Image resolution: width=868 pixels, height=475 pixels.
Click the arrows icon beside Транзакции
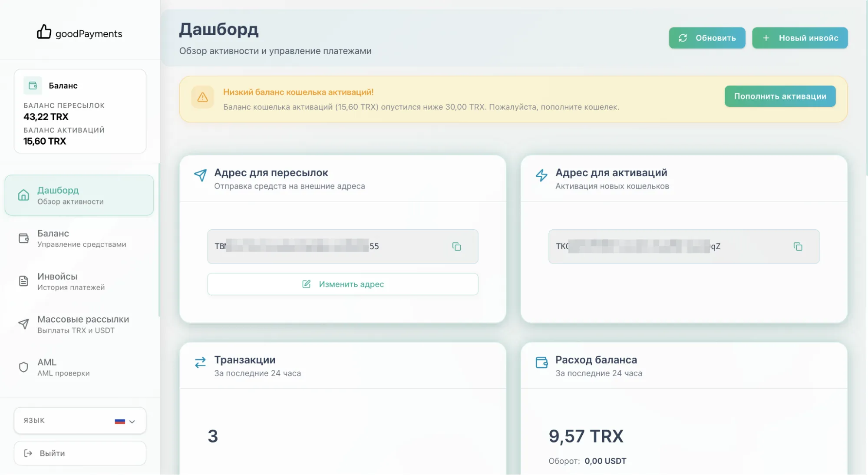point(200,363)
